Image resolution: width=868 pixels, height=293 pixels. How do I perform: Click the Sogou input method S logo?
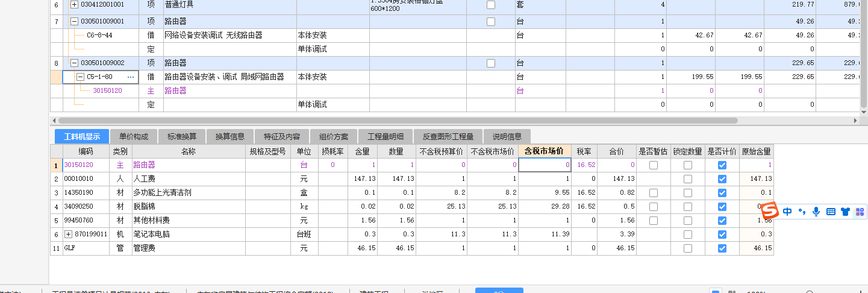(x=769, y=212)
